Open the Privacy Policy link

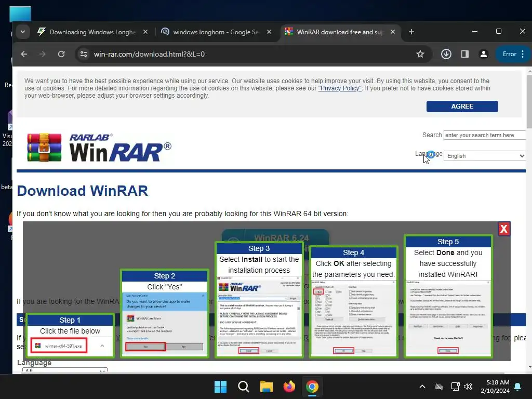pos(340,88)
